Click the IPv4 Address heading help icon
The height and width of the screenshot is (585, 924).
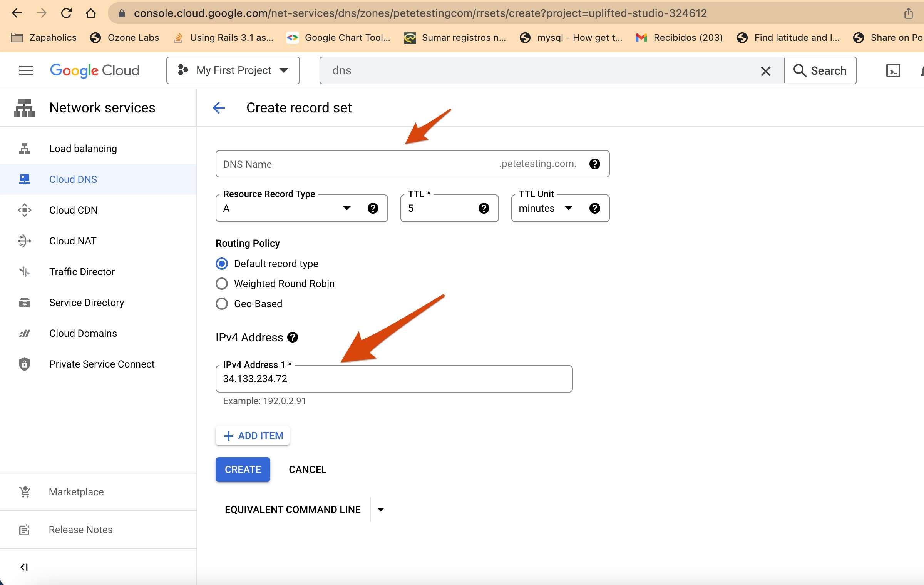click(x=293, y=337)
